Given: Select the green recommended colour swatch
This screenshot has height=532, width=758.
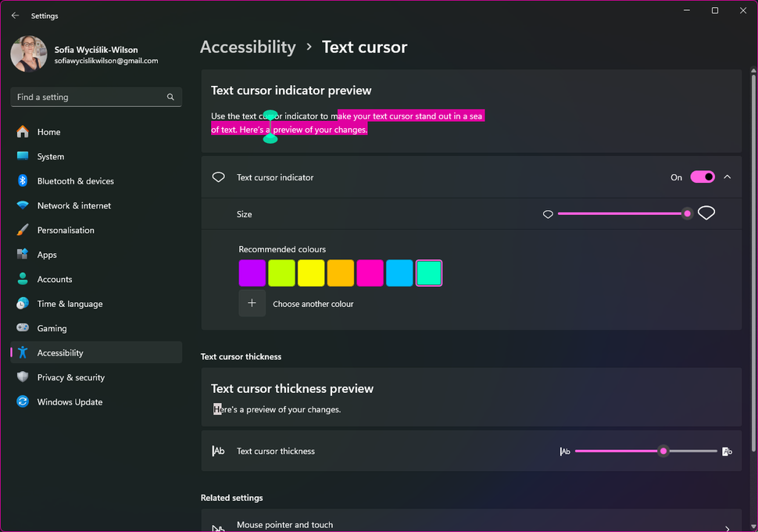Looking at the screenshot, I should 281,273.
